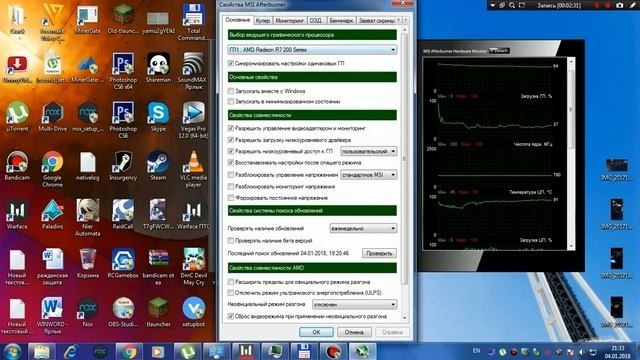Screen dimensions: 640x360
Task: Toggle 'Разблокировать управление напряжением' checkbox
Action: point(231,175)
